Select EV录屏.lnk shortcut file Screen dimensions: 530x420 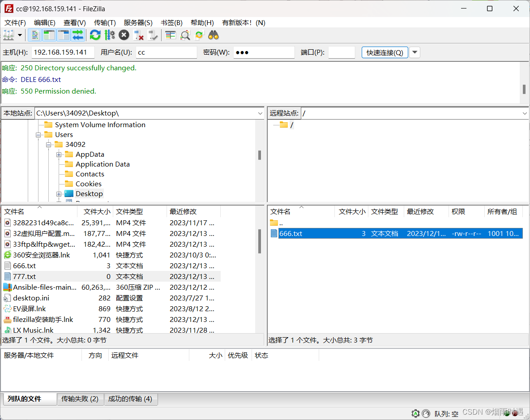[111, 309]
